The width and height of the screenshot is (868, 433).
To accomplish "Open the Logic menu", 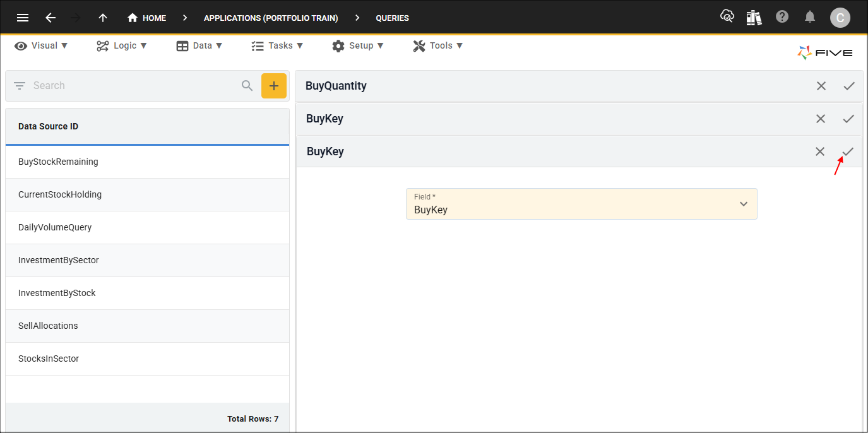I will coord(122,45).
